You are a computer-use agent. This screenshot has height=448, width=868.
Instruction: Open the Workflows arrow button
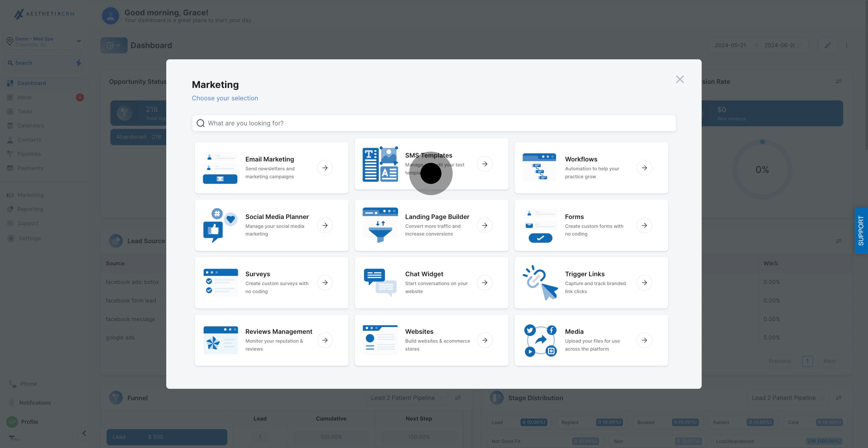click(644, 168)
